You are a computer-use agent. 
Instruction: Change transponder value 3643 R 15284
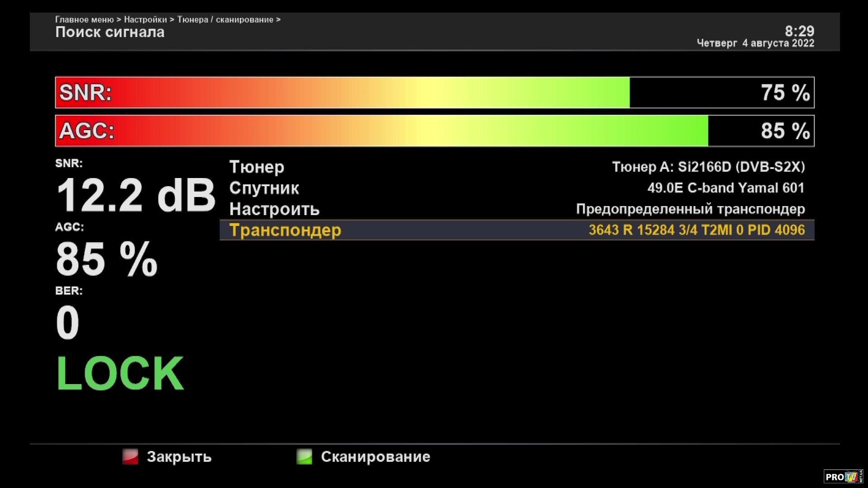[x=696, y=230]
